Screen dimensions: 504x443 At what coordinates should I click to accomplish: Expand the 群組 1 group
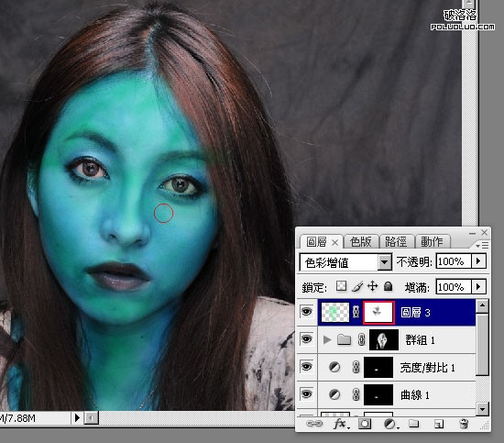[x=327, y=339]
